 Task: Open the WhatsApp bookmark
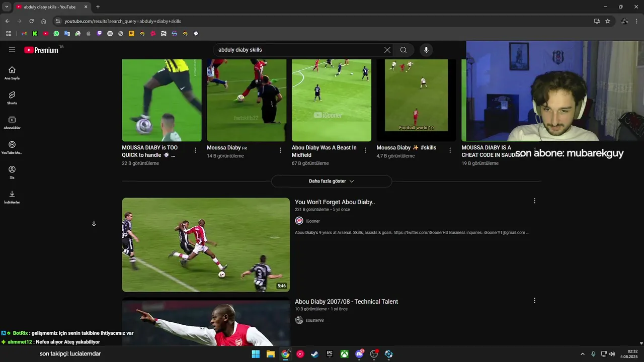click(x=56, y=34)
